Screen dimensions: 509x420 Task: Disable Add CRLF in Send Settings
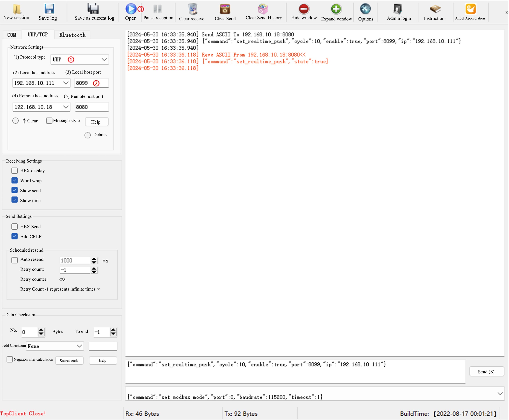(15, 236)
